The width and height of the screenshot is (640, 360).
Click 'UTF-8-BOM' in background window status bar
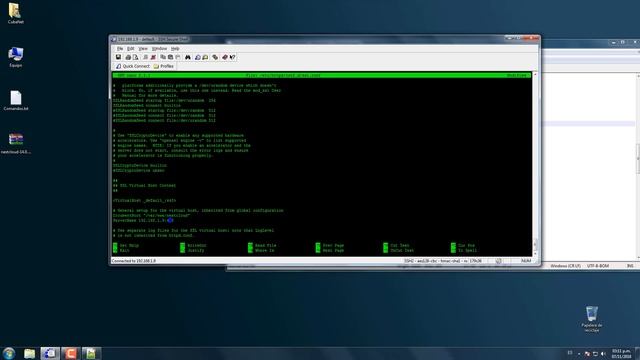[598, 266]
